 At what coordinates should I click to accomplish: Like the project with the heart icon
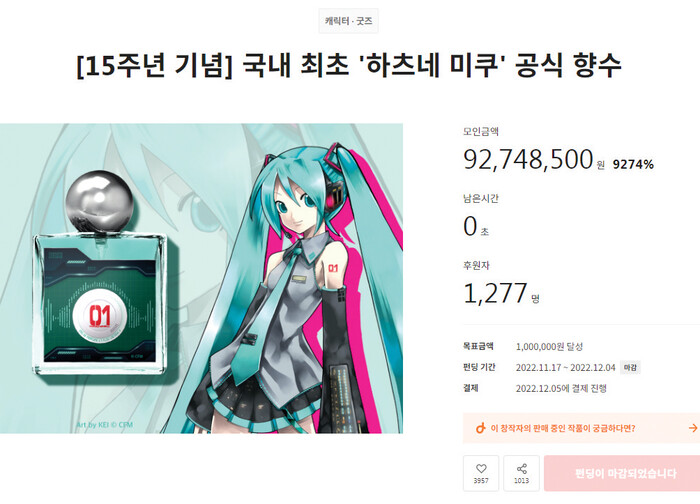click(x=481, y=473)
